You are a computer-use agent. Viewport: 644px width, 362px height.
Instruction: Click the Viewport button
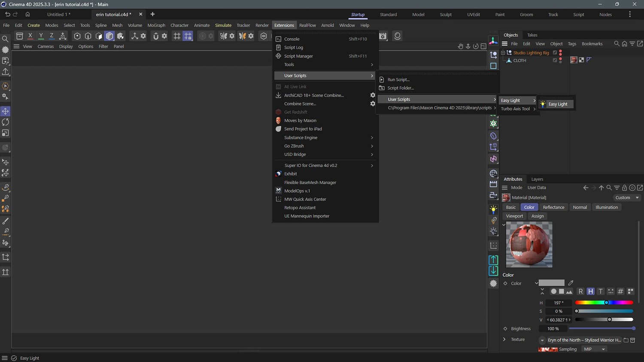[514, 216]
